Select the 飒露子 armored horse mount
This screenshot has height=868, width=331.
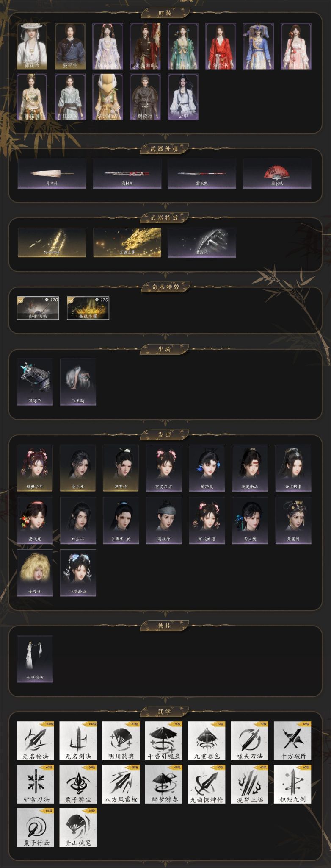(x=35, y=382)
